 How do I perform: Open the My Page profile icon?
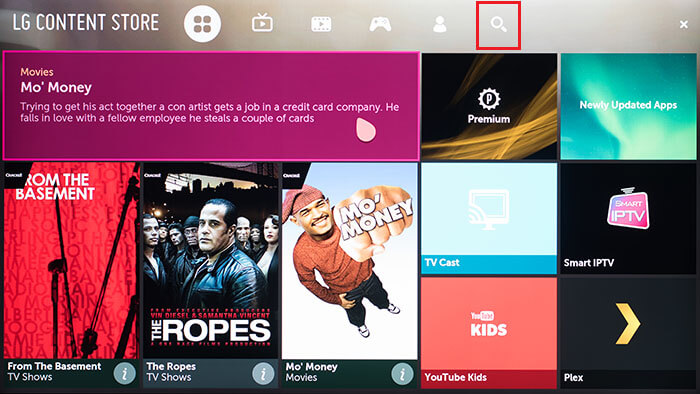click(440, 24)
